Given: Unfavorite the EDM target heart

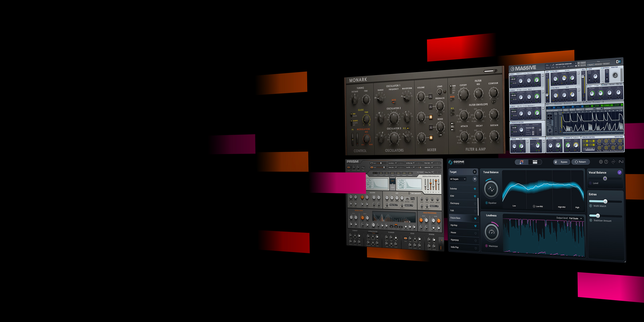Looking at the screenshot, I should click(475, 196).
